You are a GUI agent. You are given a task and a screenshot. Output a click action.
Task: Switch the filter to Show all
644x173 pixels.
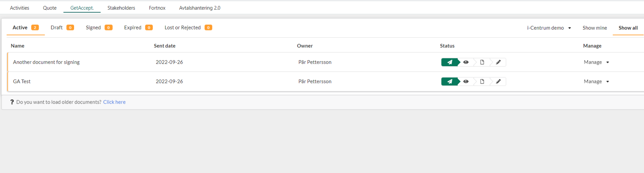pos(628,28)
